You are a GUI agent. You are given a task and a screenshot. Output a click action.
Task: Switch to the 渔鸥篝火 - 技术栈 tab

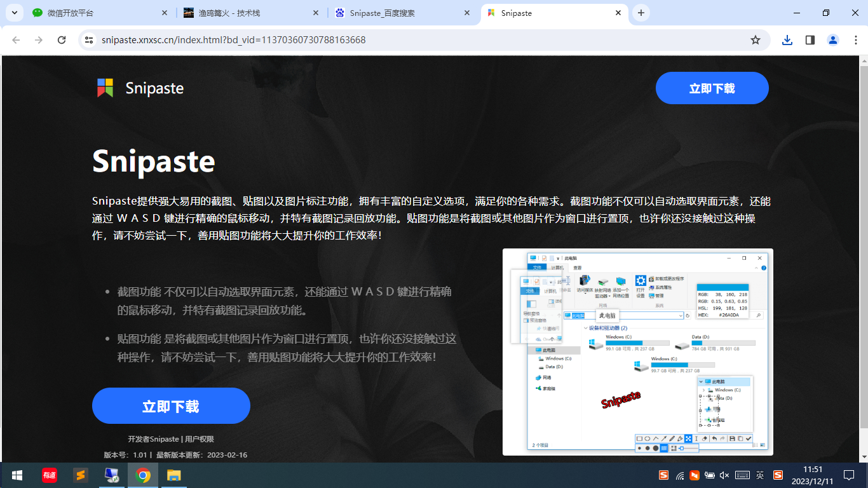pos(252,13)
